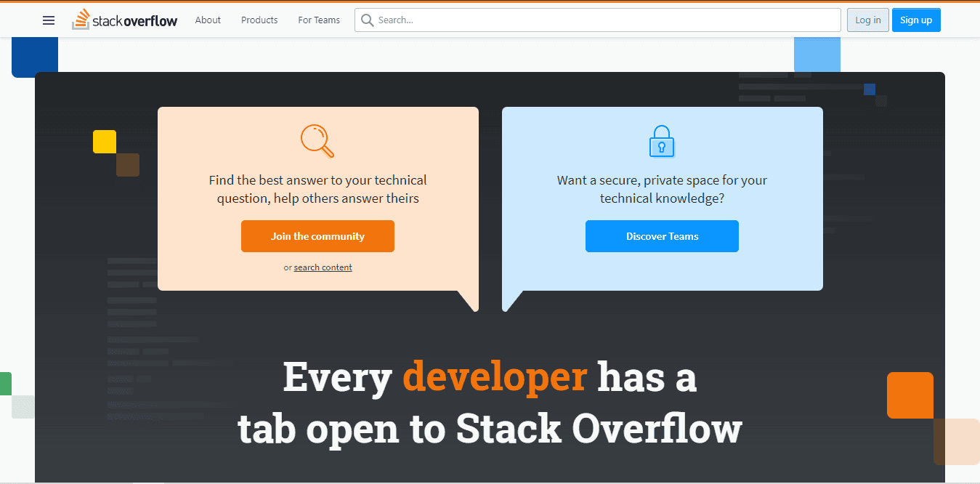Click the yellow decorative square
Screen dimensions: 980x484
[x=105, y=141]
